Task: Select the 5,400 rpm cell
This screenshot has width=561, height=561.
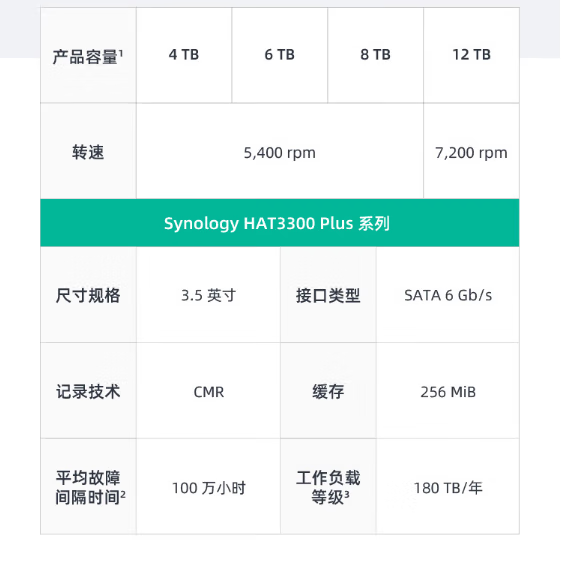Action: (280, 151)
